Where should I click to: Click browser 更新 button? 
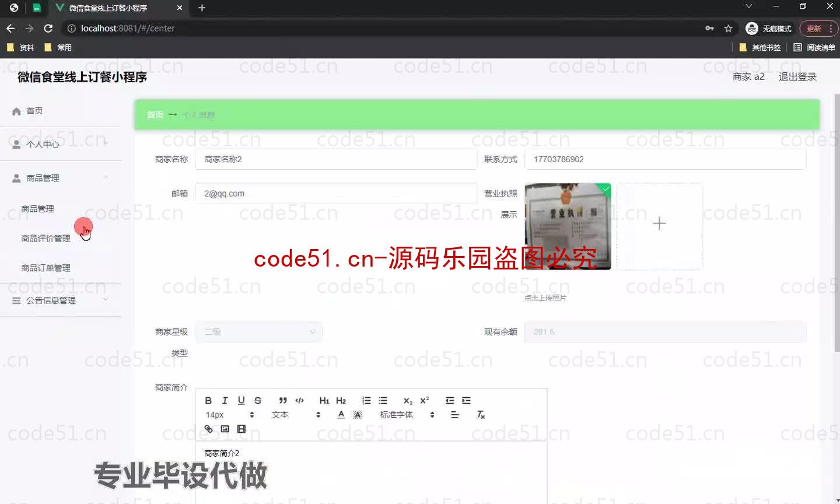(818, 28)
